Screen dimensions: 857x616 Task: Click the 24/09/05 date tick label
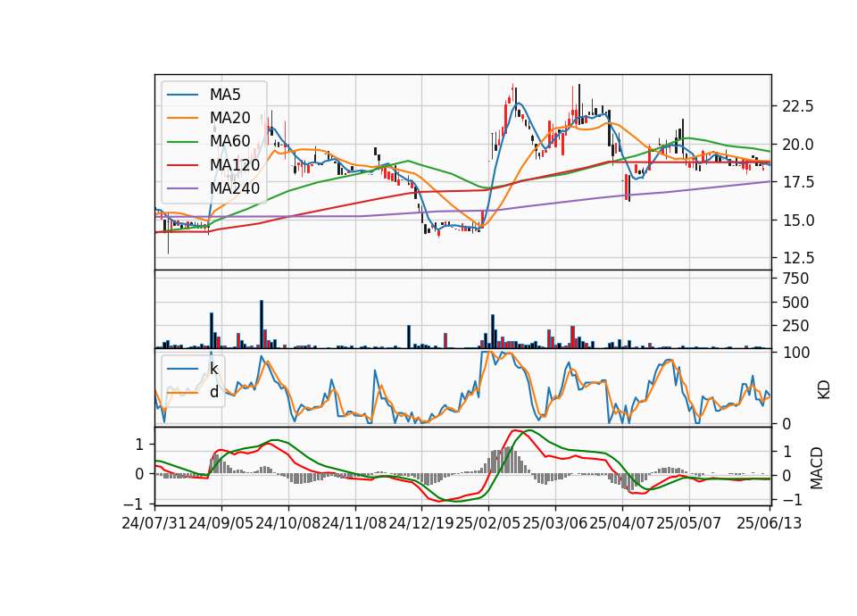click(x=221, y=523)
